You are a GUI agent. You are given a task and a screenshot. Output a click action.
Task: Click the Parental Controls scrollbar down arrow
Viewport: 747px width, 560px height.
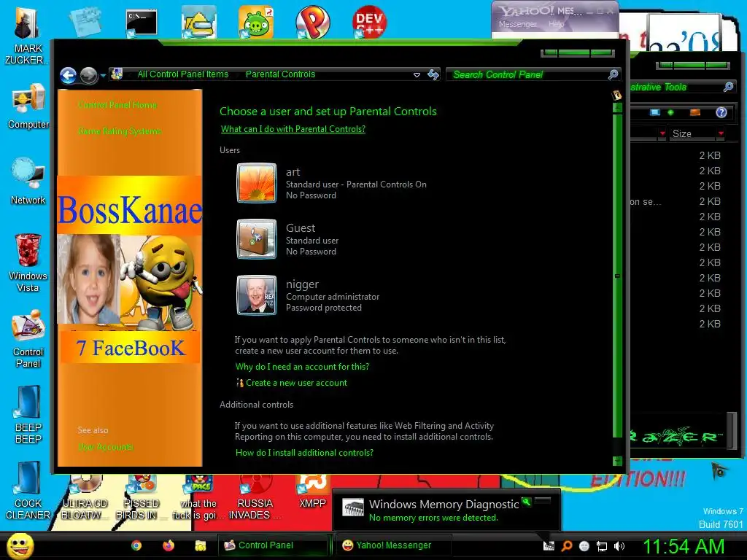(x=617, y=461)
